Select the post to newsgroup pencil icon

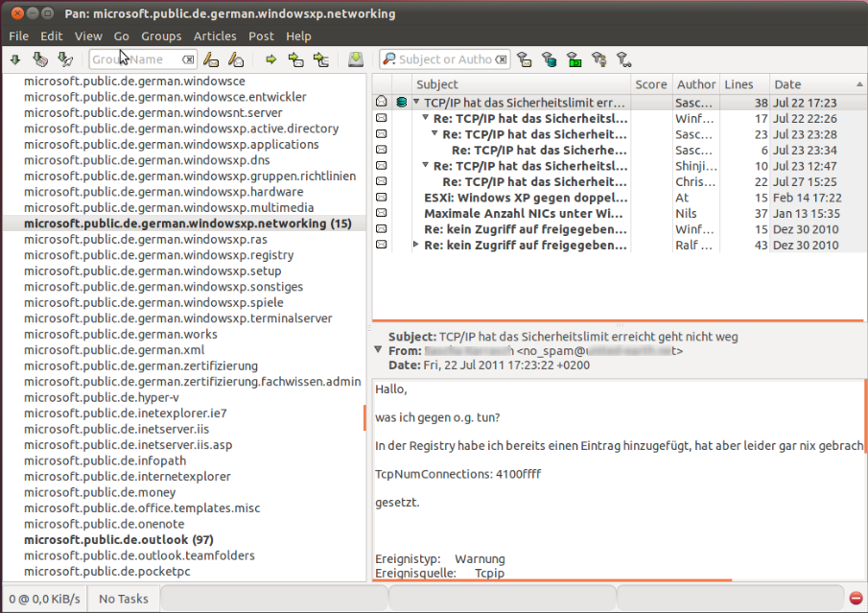click(209, 59)
